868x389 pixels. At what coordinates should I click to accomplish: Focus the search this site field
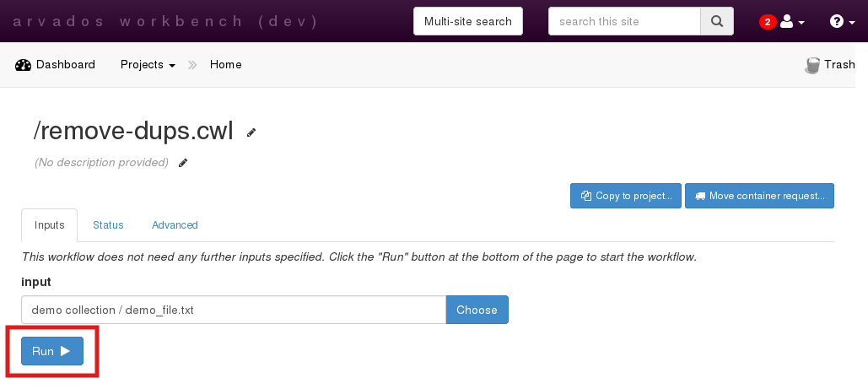[x=624, y=21]
